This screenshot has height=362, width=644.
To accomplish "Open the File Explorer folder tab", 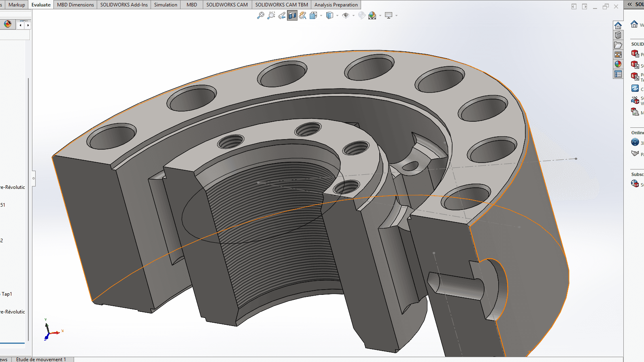I will 618,45.
